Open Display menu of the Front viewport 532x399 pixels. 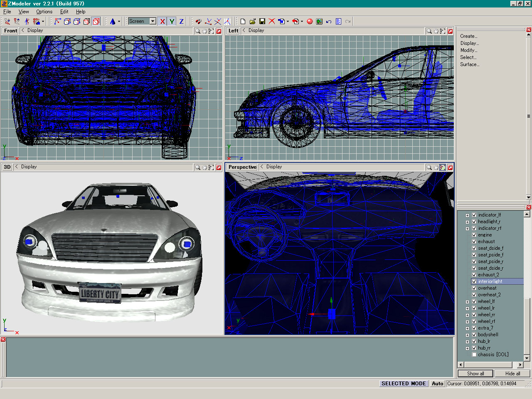[x=35, y=30]
